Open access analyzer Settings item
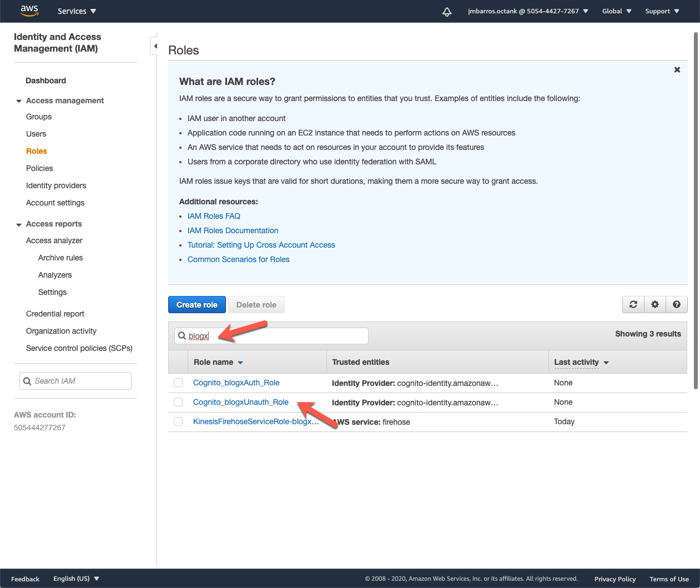 (52, 292)
